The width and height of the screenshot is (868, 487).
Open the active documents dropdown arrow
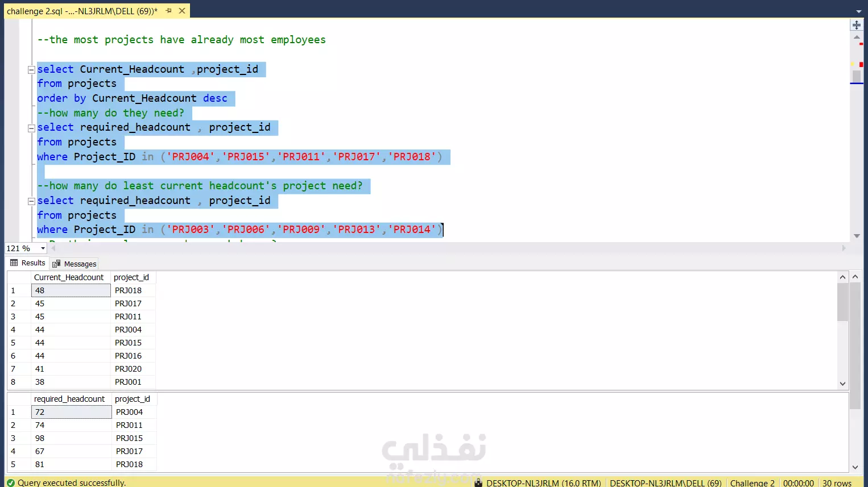point(859,11)
